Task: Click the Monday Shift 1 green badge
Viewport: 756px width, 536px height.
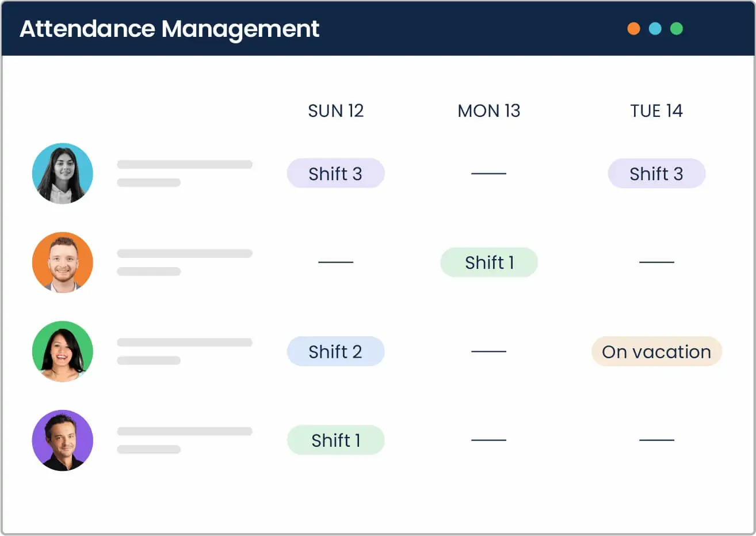Action: click(488, 263)
